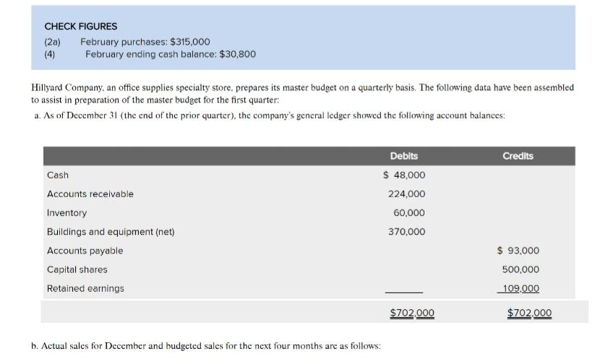Viewport: 616px width, 364px height.
Task: Select the February ending cash balance line
Action: (170, 54)
